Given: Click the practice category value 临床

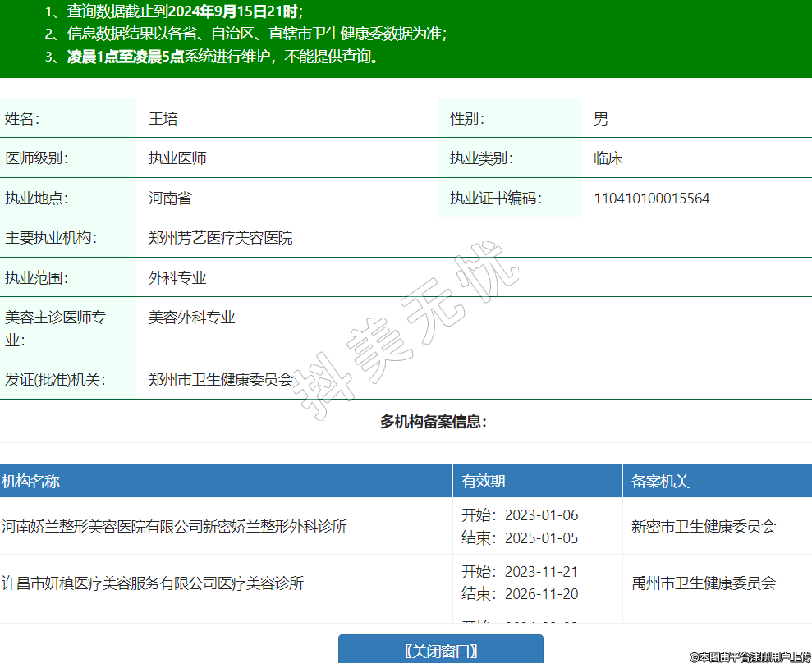Looking at the screenshot, I should (x=608, y=158).
